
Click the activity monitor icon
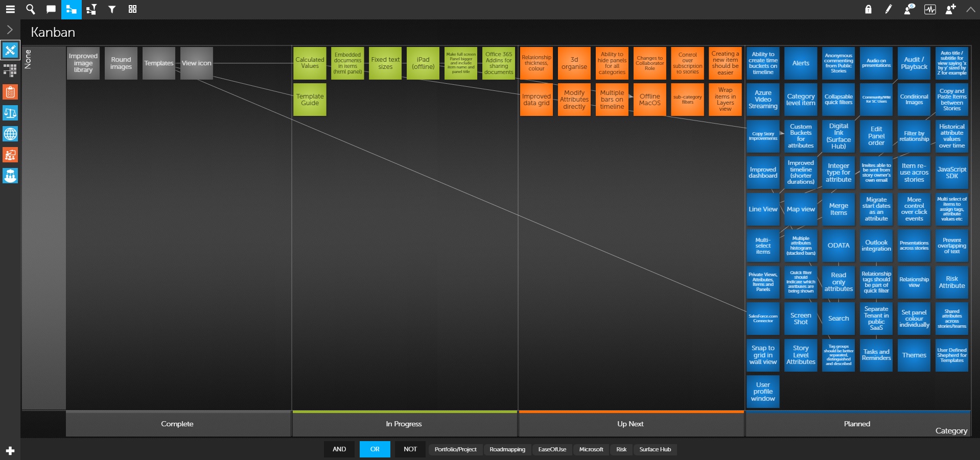(x=930, y=9)
